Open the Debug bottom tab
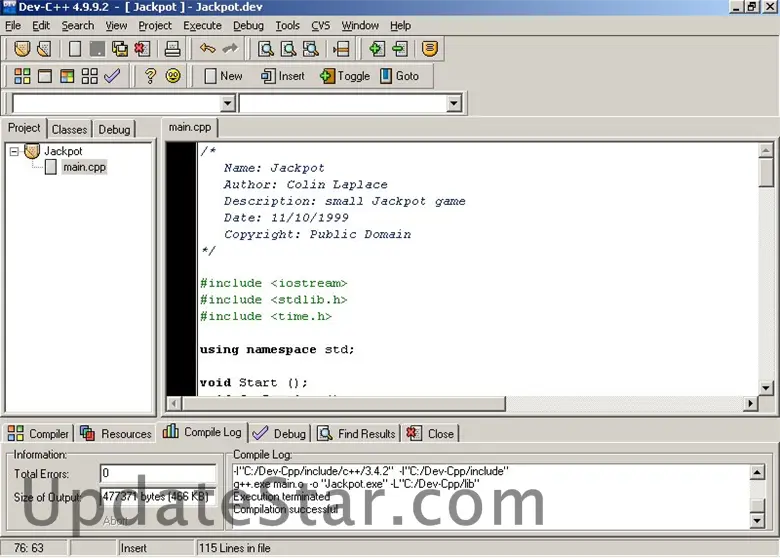 coord(279,434)
